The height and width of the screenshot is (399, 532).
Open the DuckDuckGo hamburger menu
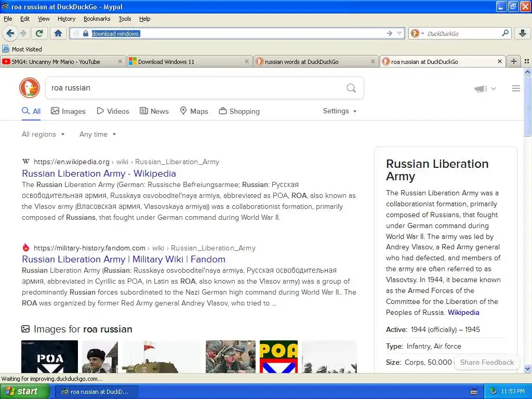pyautogui.click(x=516, y=88)
